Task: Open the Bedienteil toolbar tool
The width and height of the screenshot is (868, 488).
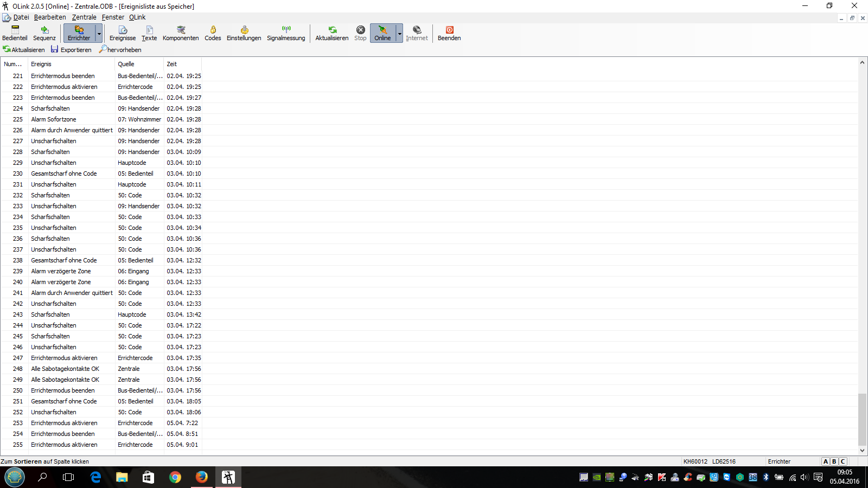Action: coord(15,33)
